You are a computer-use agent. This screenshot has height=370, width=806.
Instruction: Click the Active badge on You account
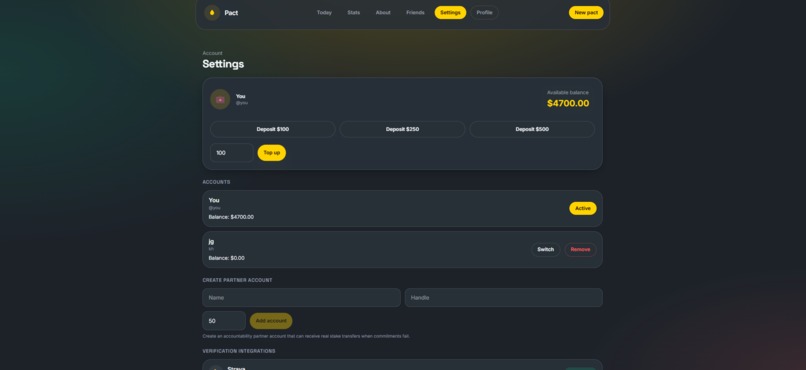coord(583,209)
